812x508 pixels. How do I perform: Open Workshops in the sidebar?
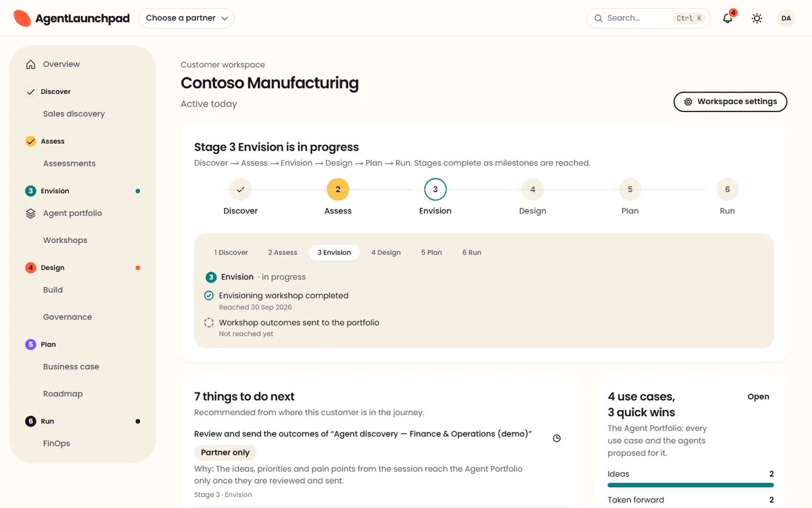pyautogui.click(x=65, y=240)
